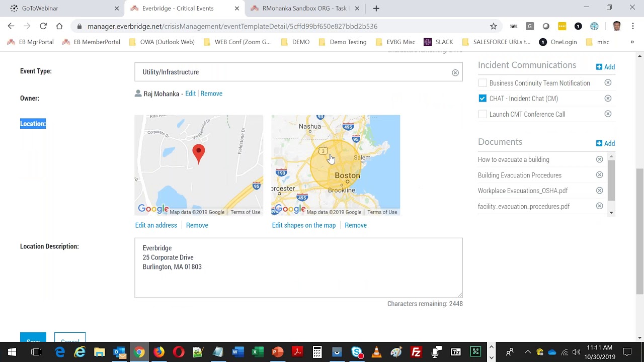Remove Launch CMT Conference Call item
Image resolution: width=644 pixels, height=362 pixels.
pos(608,114)
